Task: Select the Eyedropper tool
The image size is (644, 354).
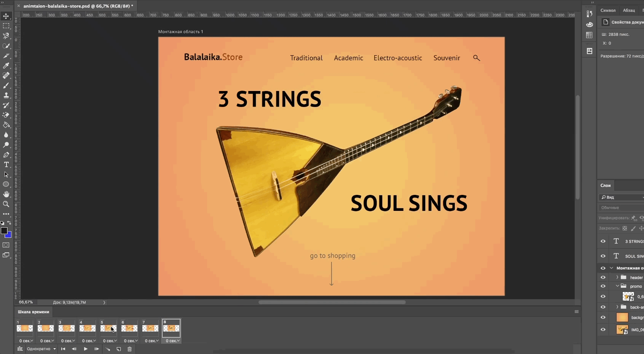Action: (6, 65)
